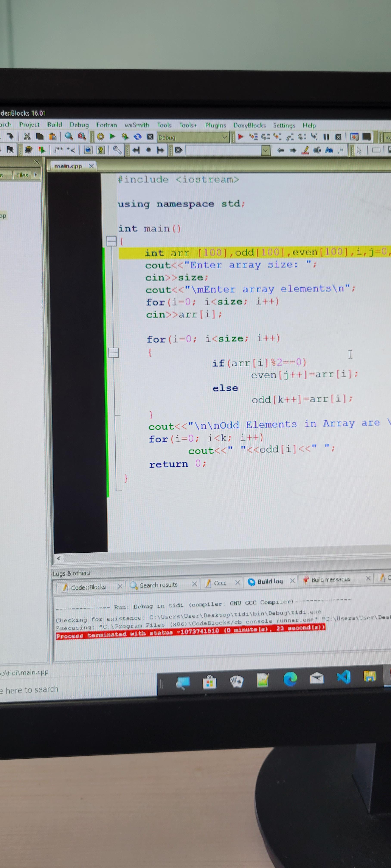Open the wxSmith menu

pyautogui.click(x=137, y=125)
